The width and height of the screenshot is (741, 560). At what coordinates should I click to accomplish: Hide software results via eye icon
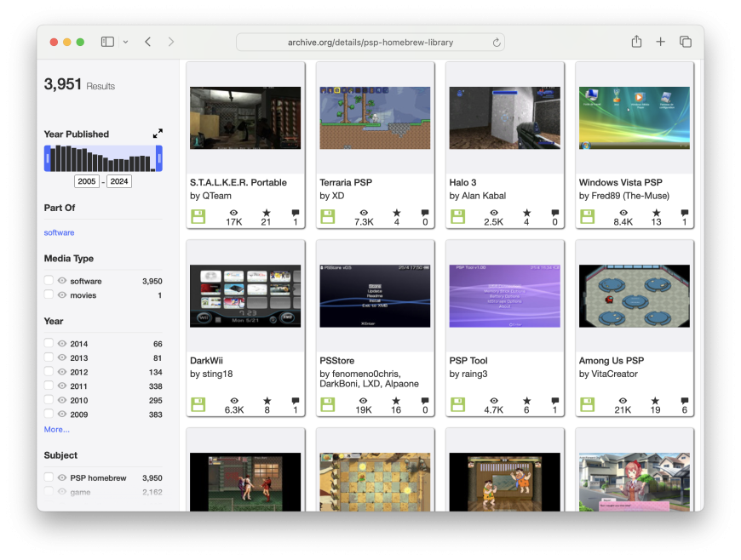(62, 281)
